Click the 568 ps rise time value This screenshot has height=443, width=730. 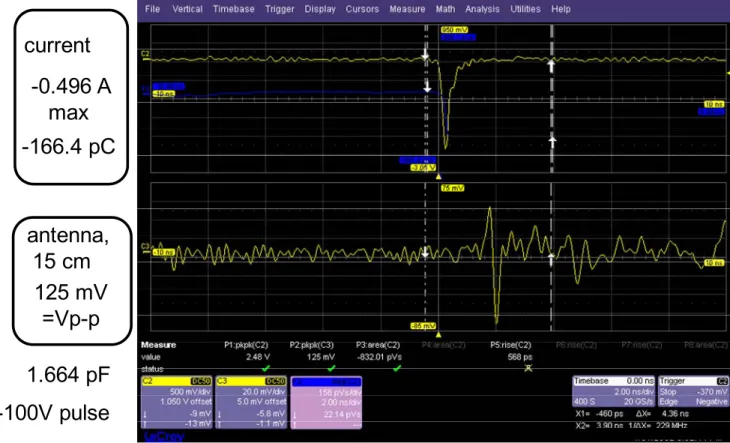(x=520, y=357)
